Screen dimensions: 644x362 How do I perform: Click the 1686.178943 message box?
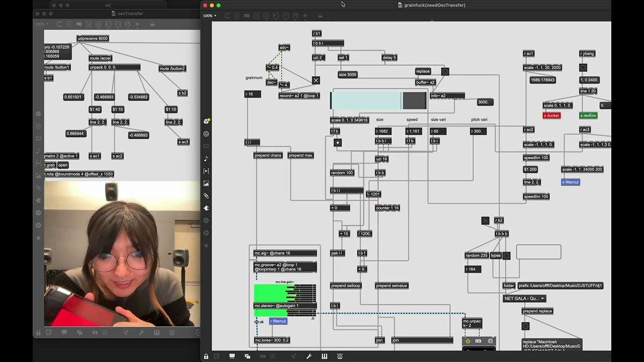[542, 80]
